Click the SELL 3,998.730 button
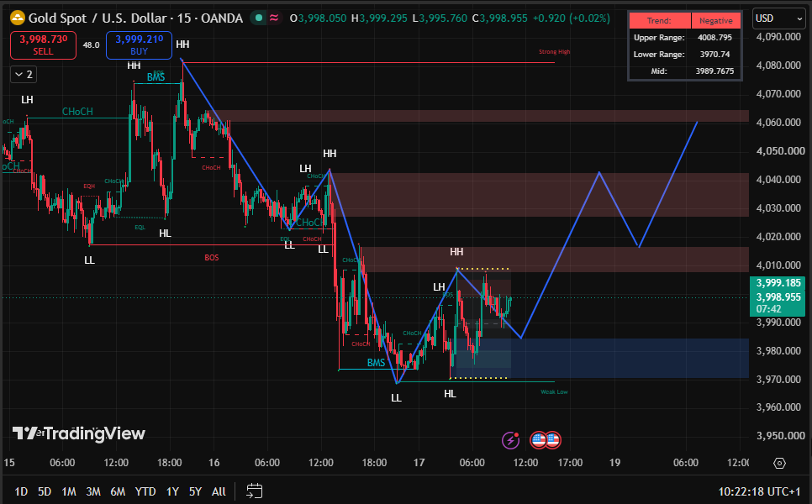 point(43,45)
